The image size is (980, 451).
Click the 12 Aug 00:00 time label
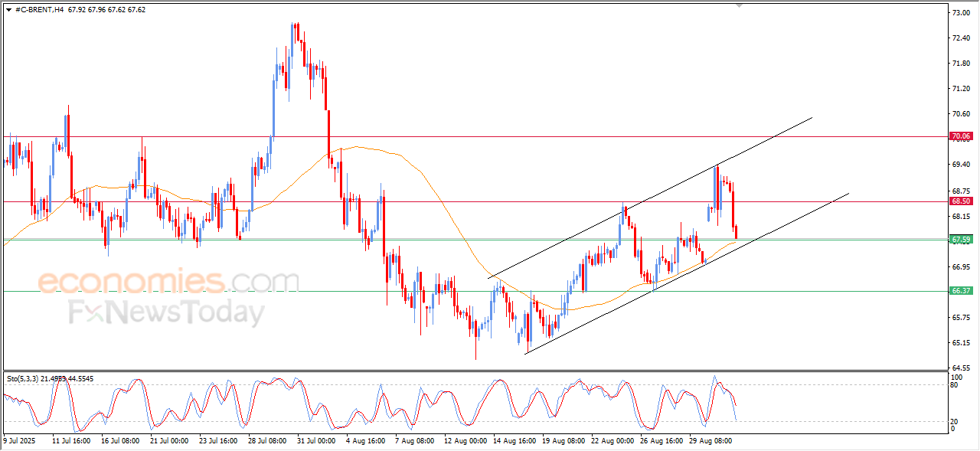pyautogui.click(x=465, y=441)
